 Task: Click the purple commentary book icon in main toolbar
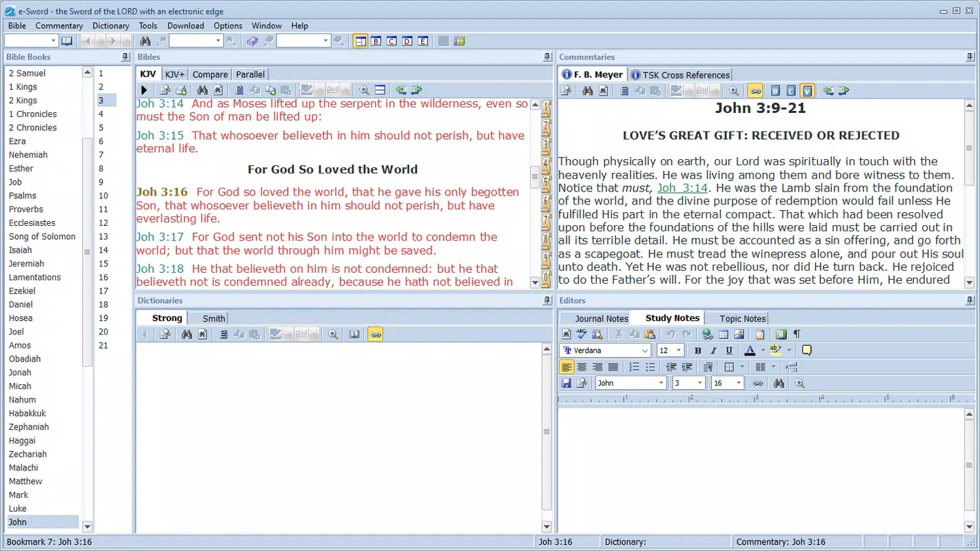point(252,41)
